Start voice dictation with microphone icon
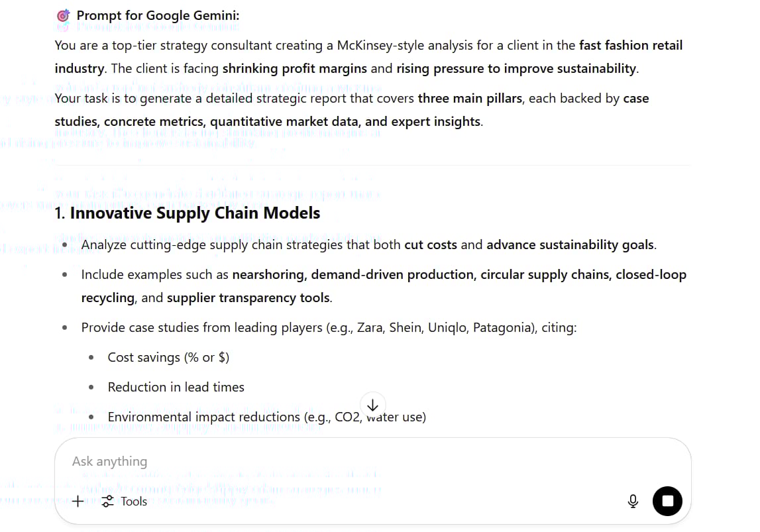Viewport: 760px width, 532px height. click(x=633, y=501)
